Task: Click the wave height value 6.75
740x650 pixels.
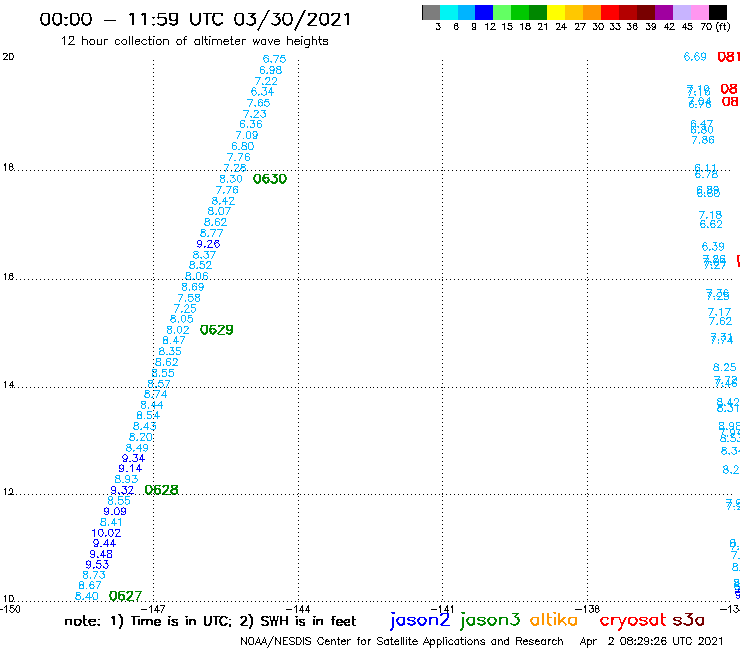Action: [274, 59]
